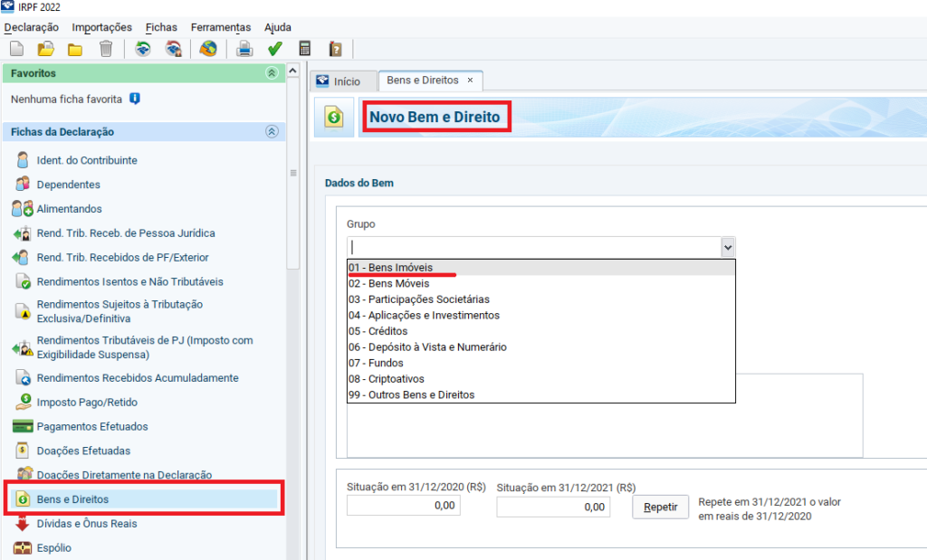The image size is (927, 560).
Task: Click the new declaration blank page icon
Action: pyautogui.click(x=16, y=49)
